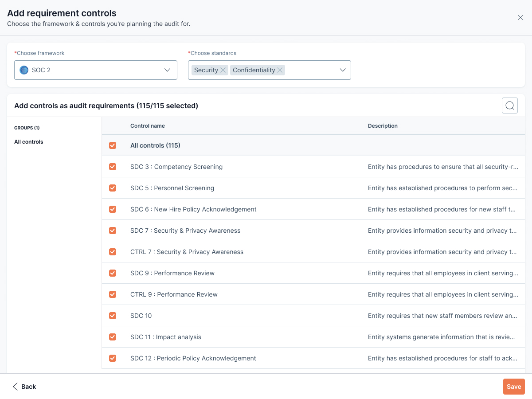
Task: Open the SDC 11 Impact analysis row
Action: click(x=166, y=337)
